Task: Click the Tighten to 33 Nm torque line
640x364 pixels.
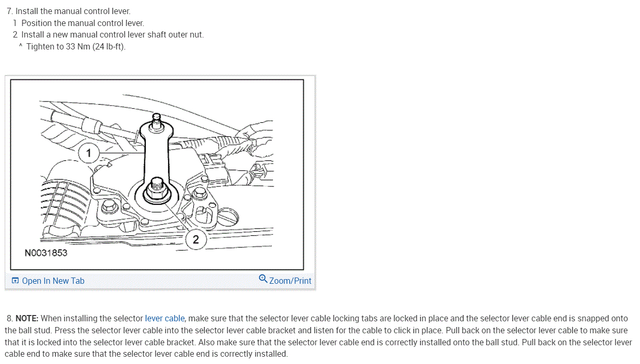Action: (76, 46)
